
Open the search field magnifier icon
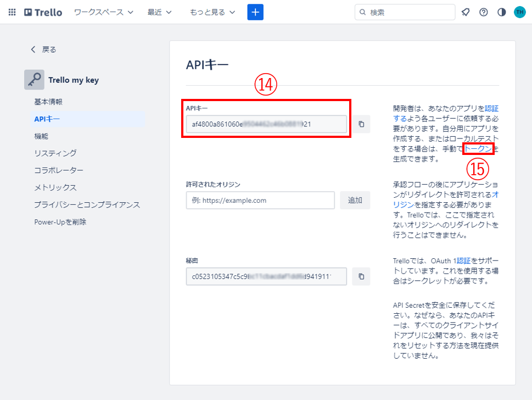click(362, 12)
